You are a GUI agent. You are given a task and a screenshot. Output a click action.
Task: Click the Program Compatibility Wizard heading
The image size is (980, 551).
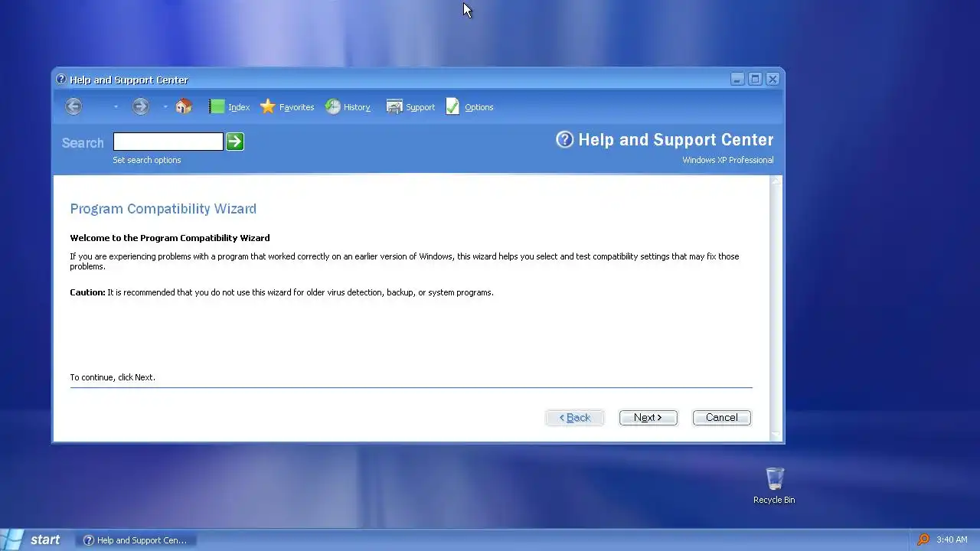coord(163,209)
